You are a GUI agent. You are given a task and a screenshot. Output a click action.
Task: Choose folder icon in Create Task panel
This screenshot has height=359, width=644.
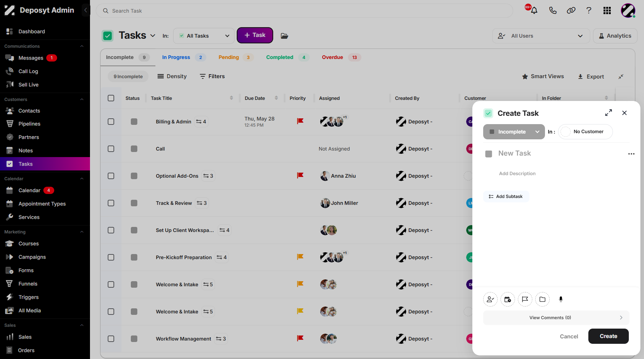[542, 299]
